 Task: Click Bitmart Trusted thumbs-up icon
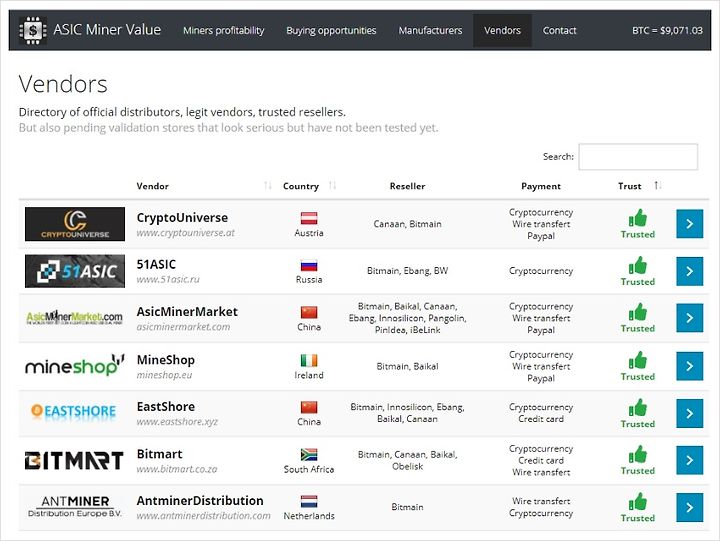click(x=638, y=455)
